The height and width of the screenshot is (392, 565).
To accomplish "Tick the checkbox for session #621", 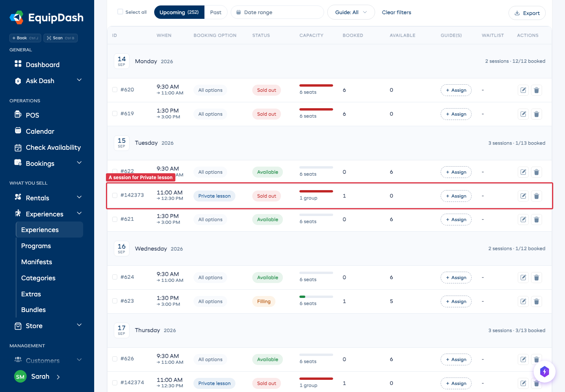I will (115, 219).
